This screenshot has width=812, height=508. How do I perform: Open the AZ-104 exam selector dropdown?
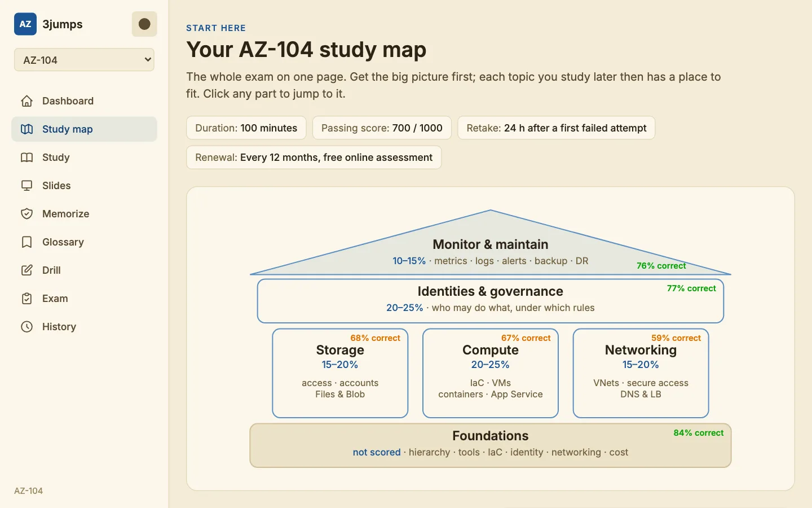click(84, 60)
